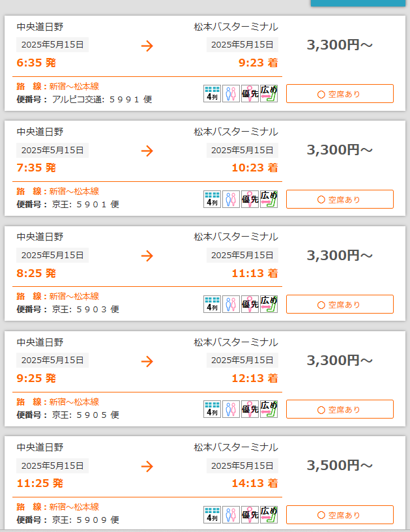Click the blue button at the top right
Image resolution: width=410 pixels, height=532 pixels.
pyautogui.click(x=357, y=3)
